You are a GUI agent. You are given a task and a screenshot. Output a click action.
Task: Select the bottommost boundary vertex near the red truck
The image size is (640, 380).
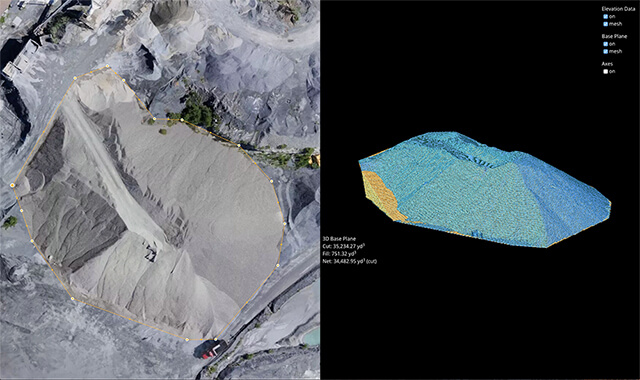[187, 340]
